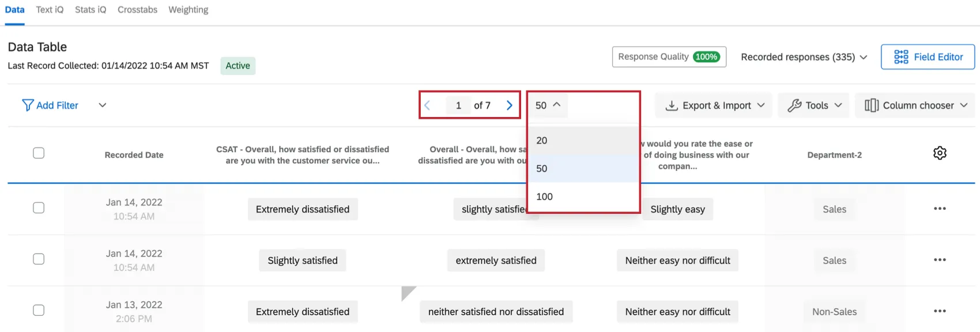Click the Field Editor grid icon
980x332 pixels.
click(900, 56)
